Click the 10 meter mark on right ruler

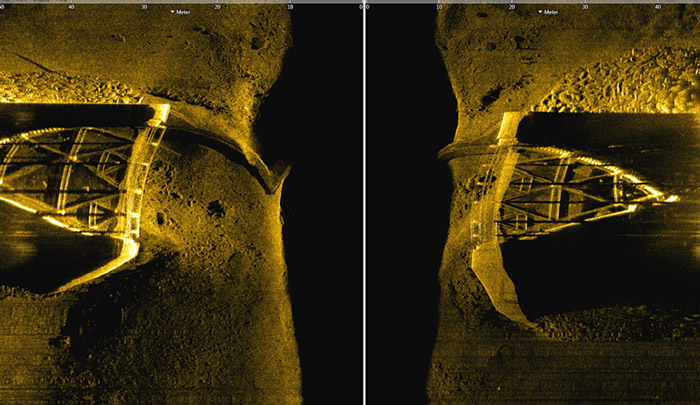438,5
